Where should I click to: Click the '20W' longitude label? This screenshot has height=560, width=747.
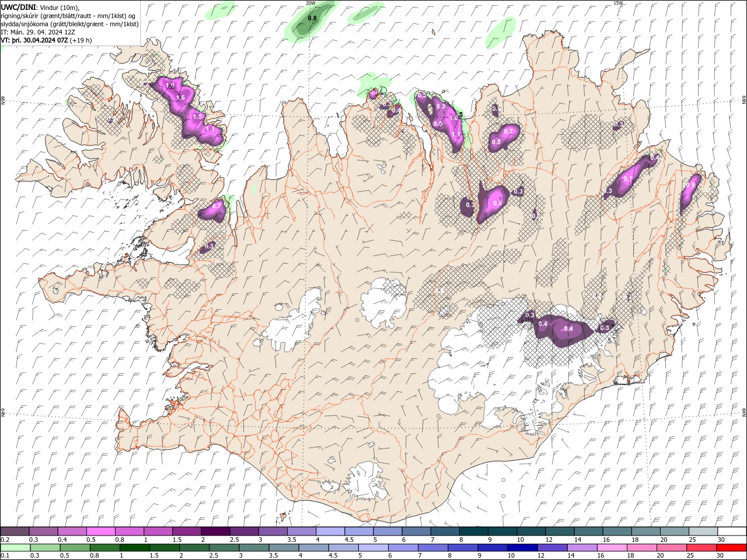tap(310, 3)
